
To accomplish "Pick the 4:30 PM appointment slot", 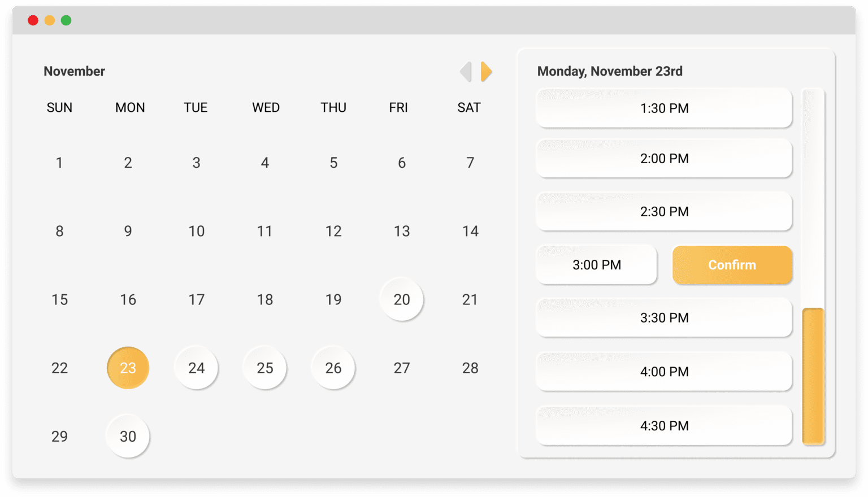I will click(664, 426).
